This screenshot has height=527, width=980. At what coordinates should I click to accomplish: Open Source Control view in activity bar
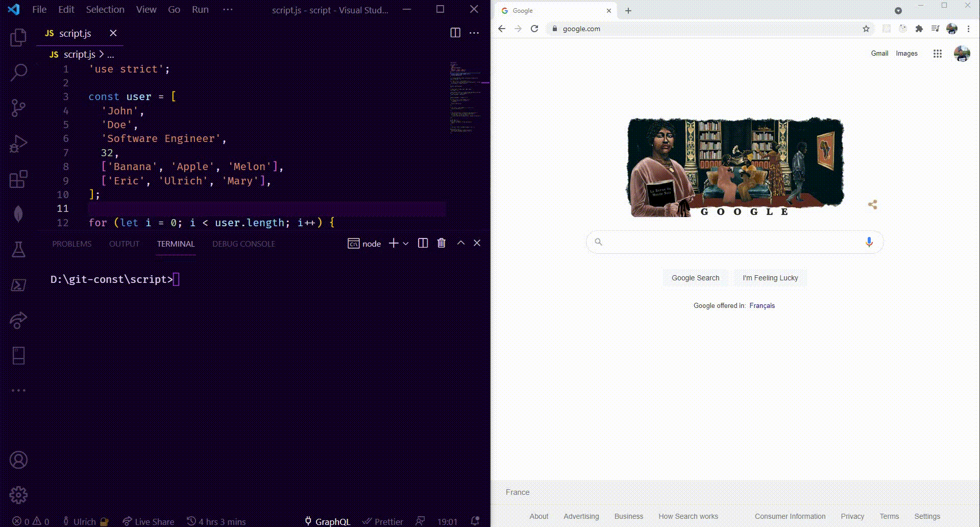[x=18, y=108]
